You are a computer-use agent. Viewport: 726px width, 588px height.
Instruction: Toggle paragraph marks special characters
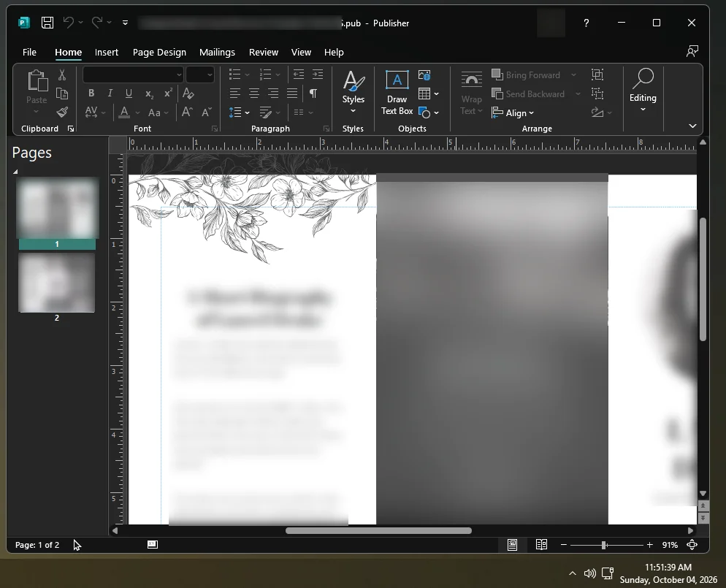click(313, 93)
